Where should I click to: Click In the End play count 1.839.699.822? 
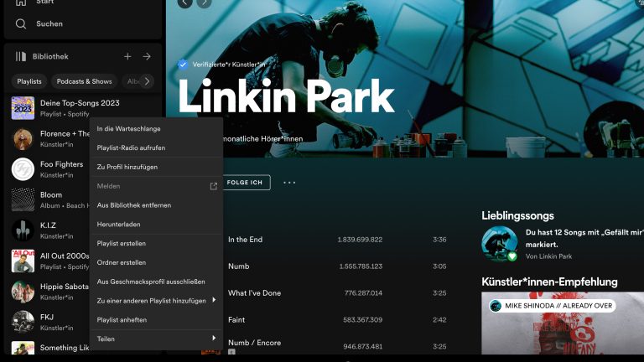tap(360, 240)
